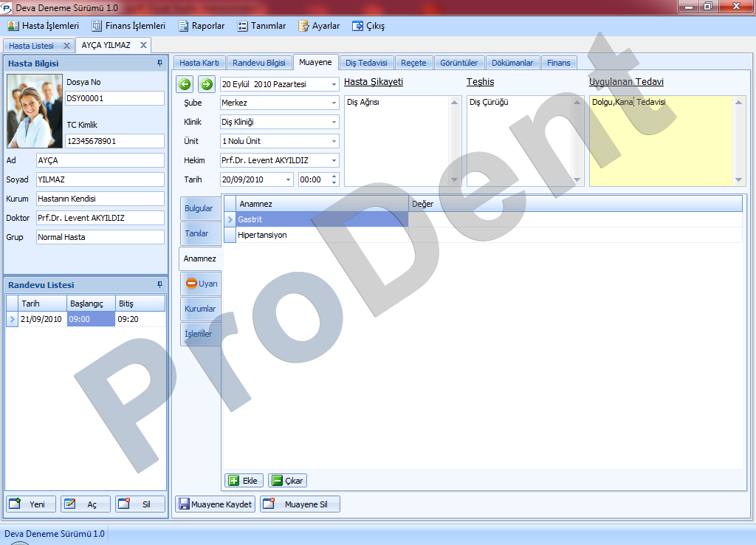Expand the Hekim dropdown
This screenshot has width=756, height=545.
pos(334,160)
